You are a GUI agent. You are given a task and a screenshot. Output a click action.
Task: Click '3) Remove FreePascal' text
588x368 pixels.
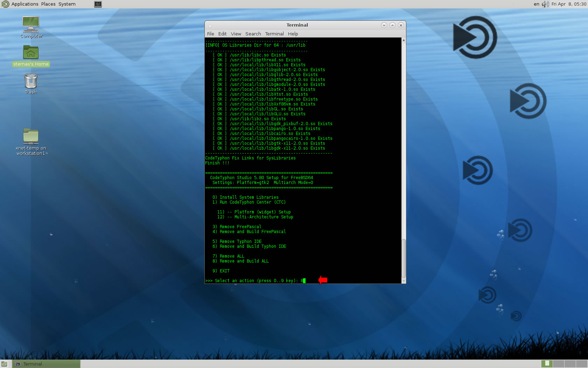237,227
